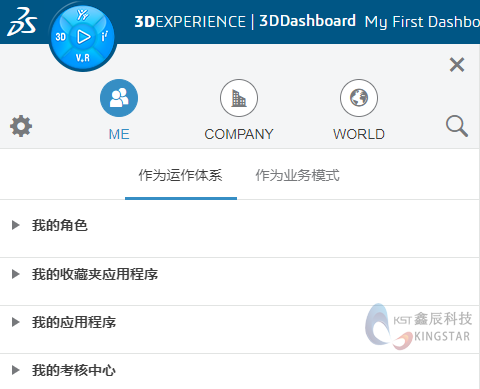Click the Dassault Systèmes 3DS logo
The width and height of the screenshot is (480, 389).
(22, 22)
